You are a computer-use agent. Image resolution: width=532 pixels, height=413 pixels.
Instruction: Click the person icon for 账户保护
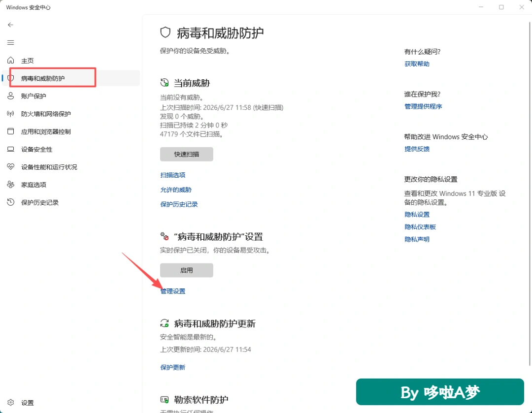pyautogui.click(x=10, y=95)
